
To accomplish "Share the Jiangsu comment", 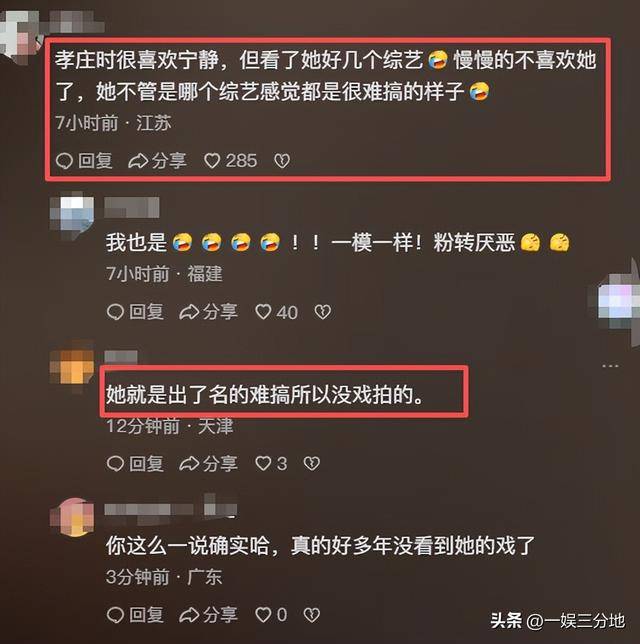I will coord(157,161).
